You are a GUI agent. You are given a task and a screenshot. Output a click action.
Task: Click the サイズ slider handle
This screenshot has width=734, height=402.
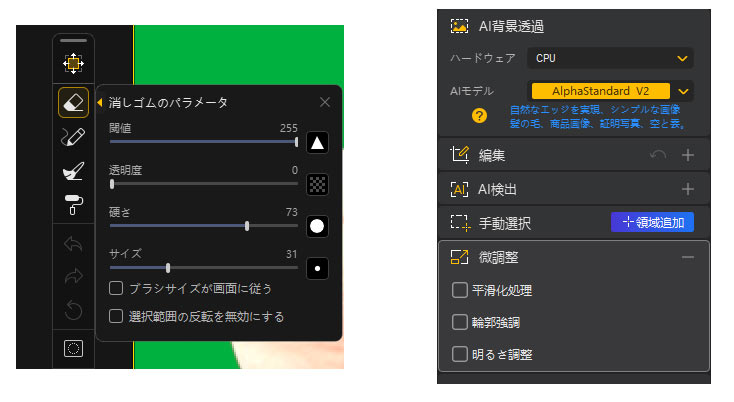tap(168, 268)
